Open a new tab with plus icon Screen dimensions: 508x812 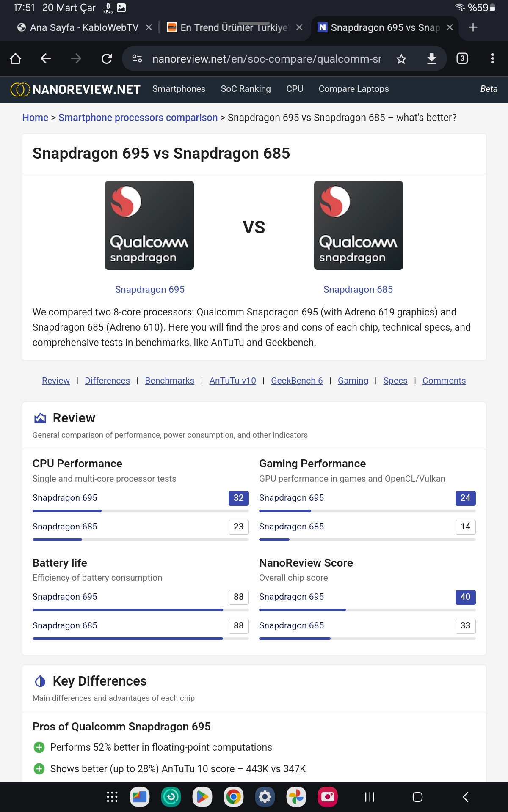click(473, 27)
